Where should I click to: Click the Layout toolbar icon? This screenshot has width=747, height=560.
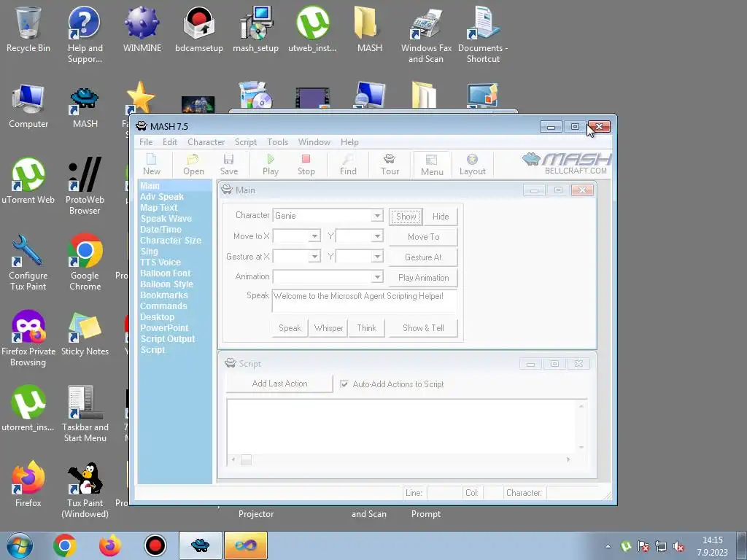point(472,165)
